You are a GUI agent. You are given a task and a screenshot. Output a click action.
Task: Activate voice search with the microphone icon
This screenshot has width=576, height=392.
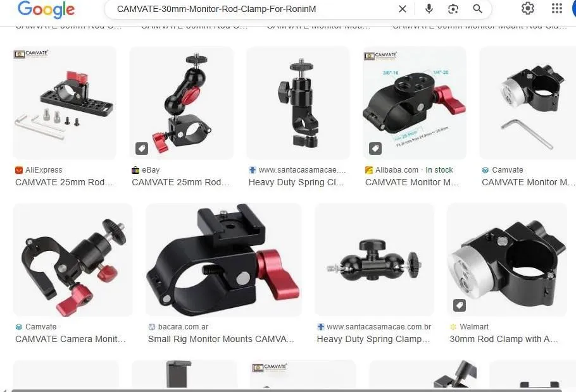click(x=429, y=9)
